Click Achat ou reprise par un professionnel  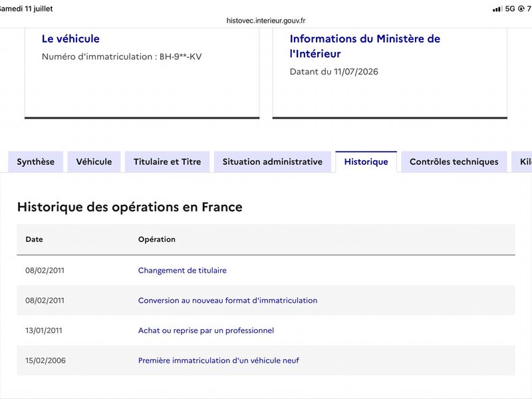pos(206,331)
